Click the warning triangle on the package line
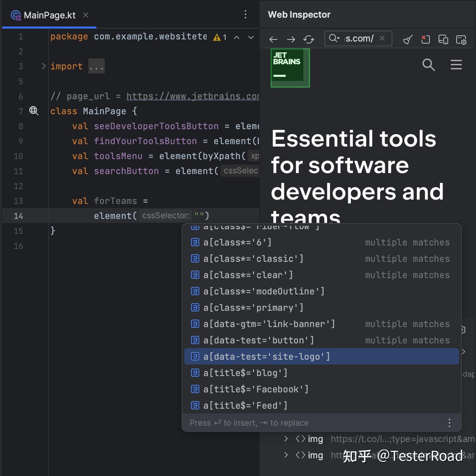 tap(217, 37)
